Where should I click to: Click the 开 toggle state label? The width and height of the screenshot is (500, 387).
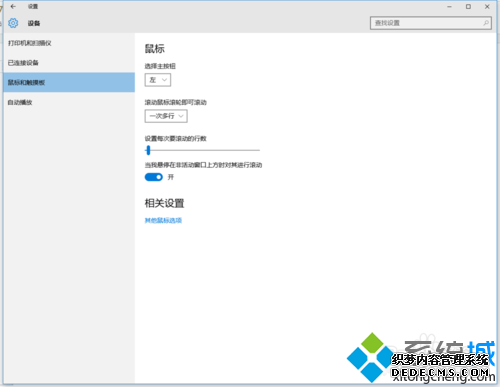[171, 177]
